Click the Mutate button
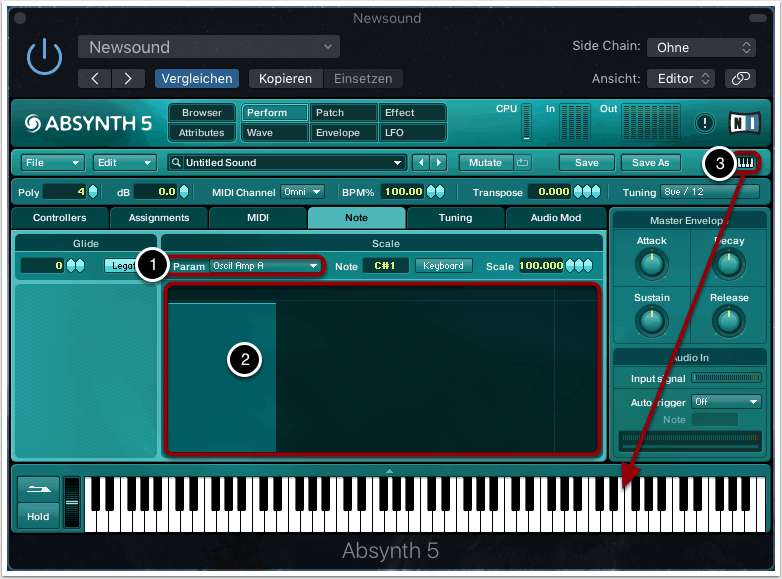Viewport: 782px width, 579px height. coord(485,162)
